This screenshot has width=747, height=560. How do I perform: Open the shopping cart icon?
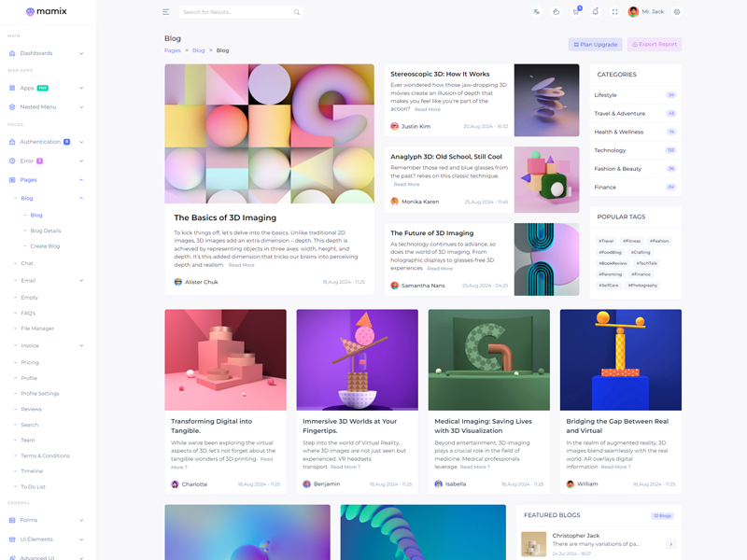[x=576, y=12]
